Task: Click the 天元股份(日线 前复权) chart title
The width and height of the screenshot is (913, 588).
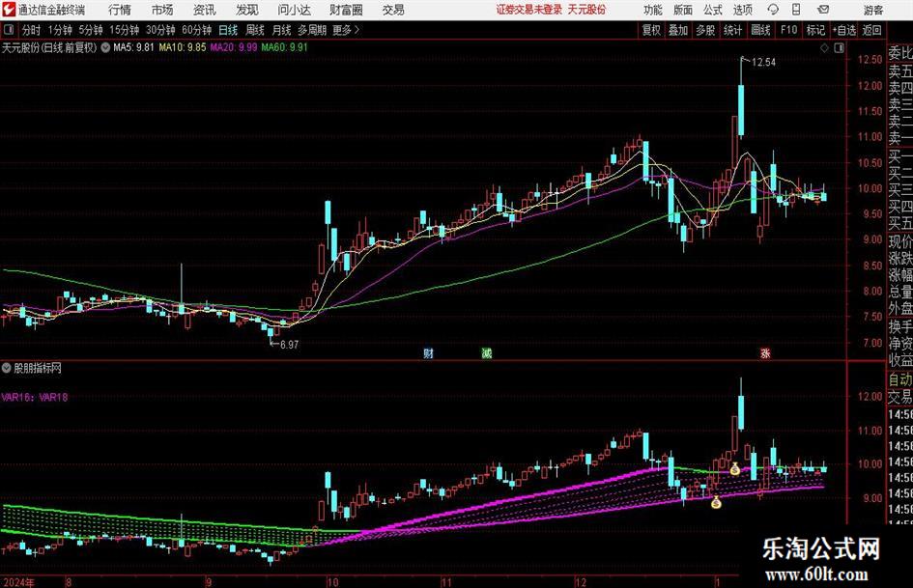Action: 49,47
